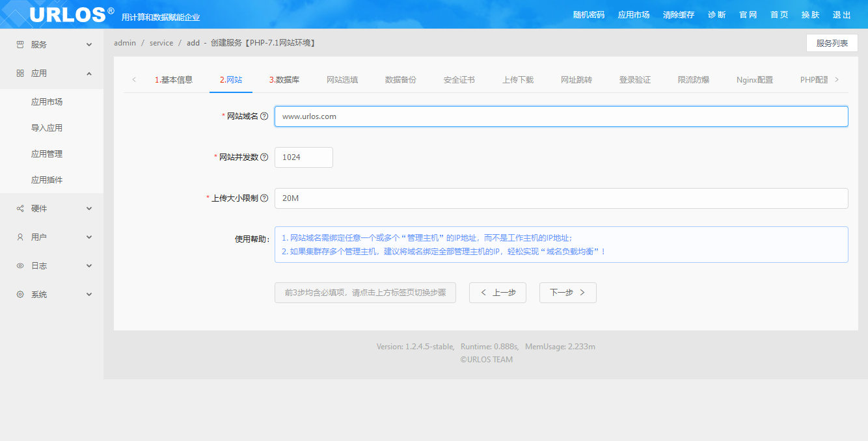Click the 上传大小限制 input with 20M
Viewport: 868px width, 441px height.
point(562,198)
